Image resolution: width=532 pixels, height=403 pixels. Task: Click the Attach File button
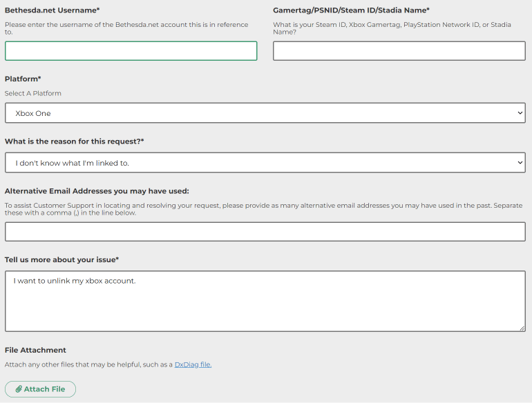tap(40, 389)
